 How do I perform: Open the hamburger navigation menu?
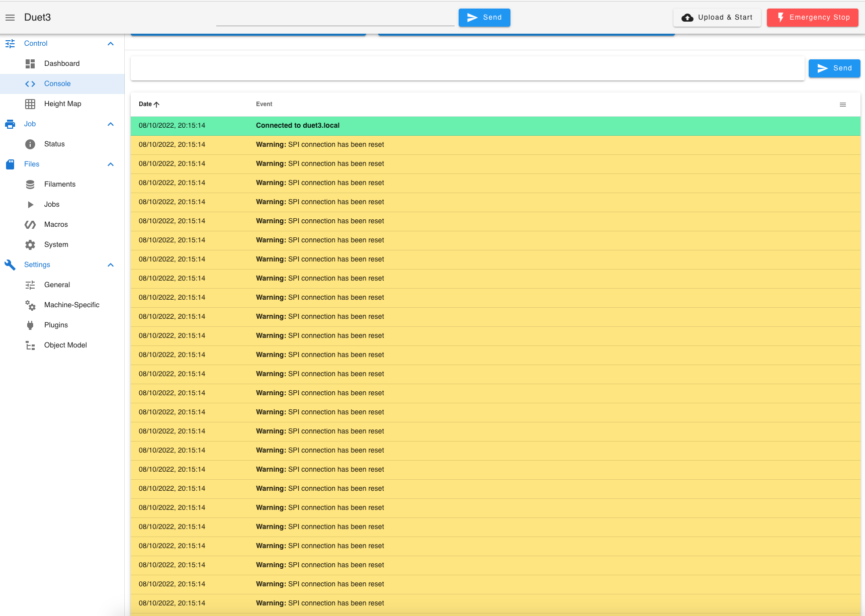(10, 18)
